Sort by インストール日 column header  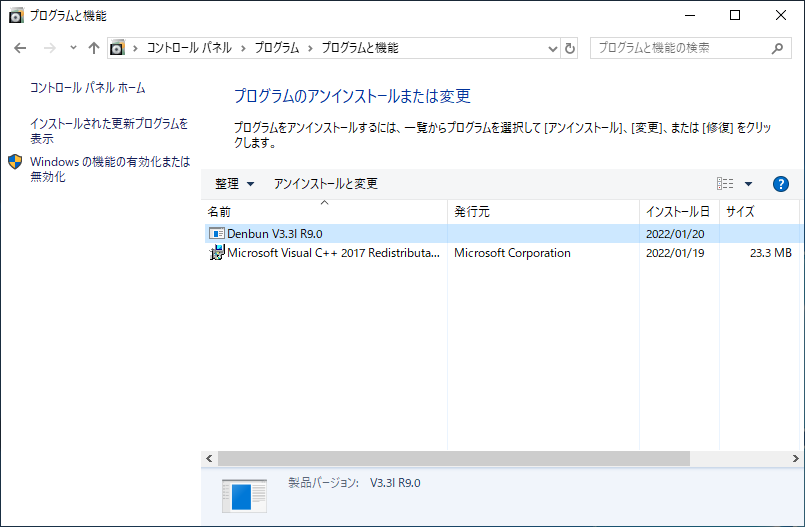pyautogui.click(x=679, y=211)
